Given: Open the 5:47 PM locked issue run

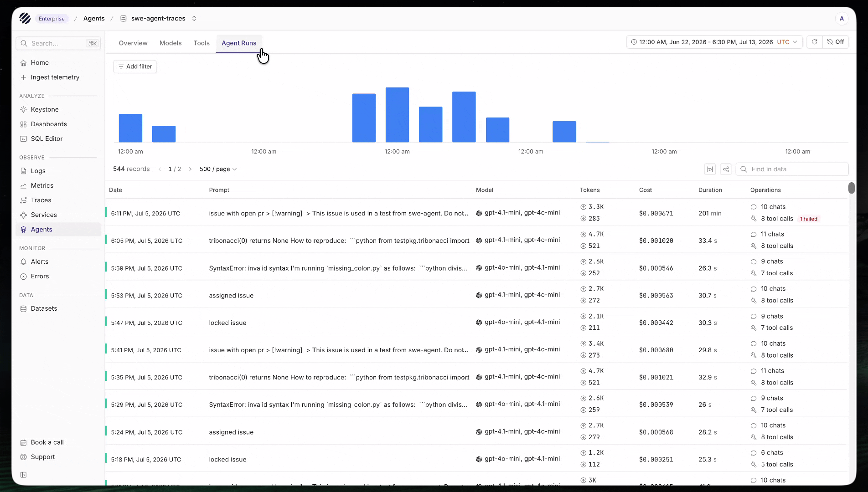Looking at the screenshot, I should (476, 322).
